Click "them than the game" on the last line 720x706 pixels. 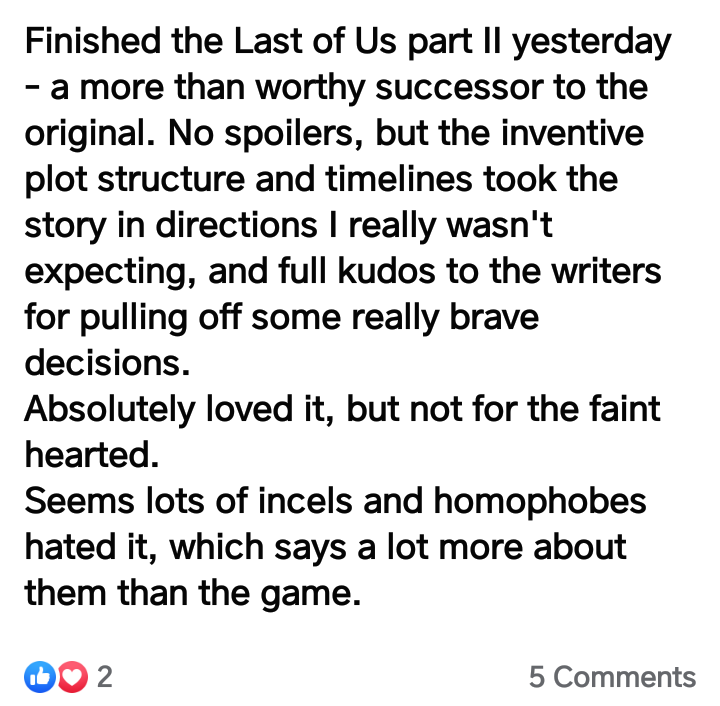click(x=190, y=594)
